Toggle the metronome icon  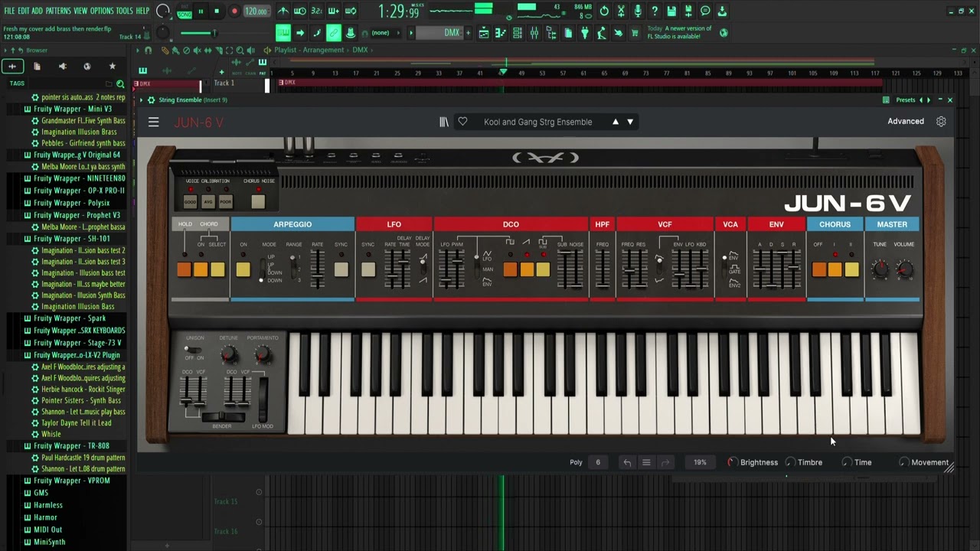[283, 11]
